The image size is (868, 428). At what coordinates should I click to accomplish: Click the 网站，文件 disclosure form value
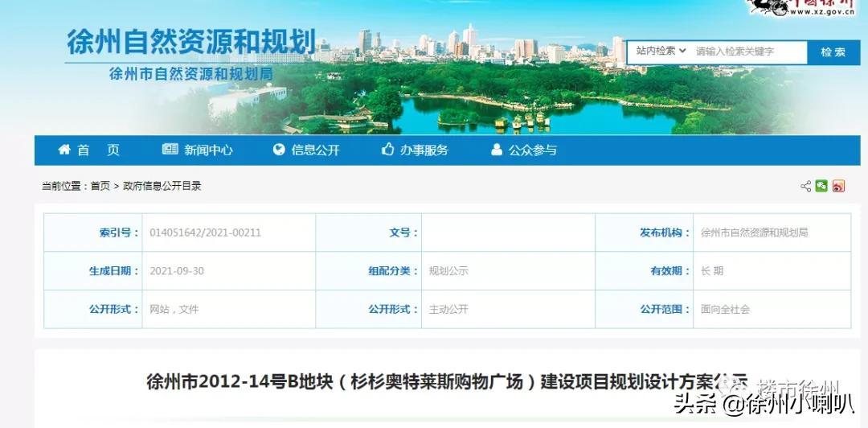point(174,310)
